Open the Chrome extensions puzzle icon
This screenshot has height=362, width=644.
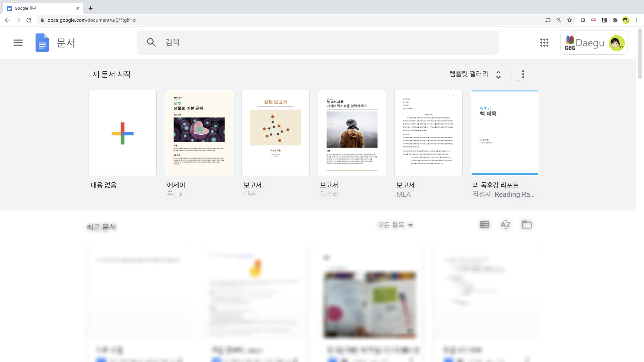pyautogui.click(x=615, y=20)
